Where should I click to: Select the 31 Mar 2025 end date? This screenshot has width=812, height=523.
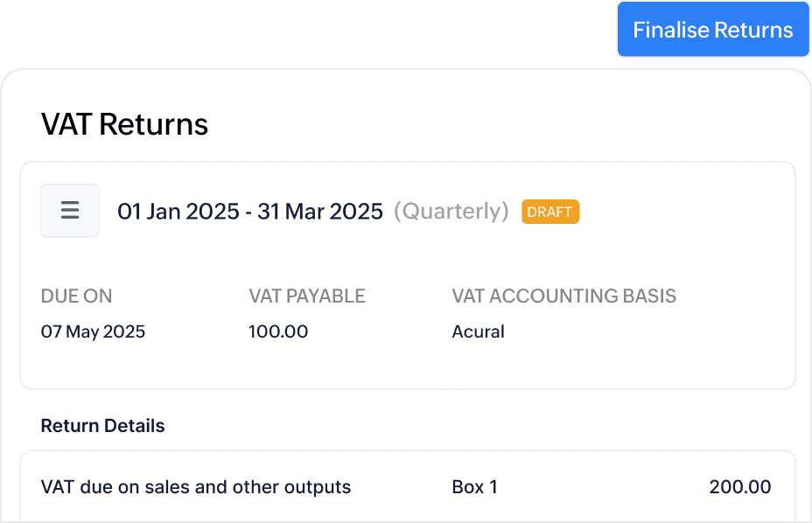[x=320, y=211]
